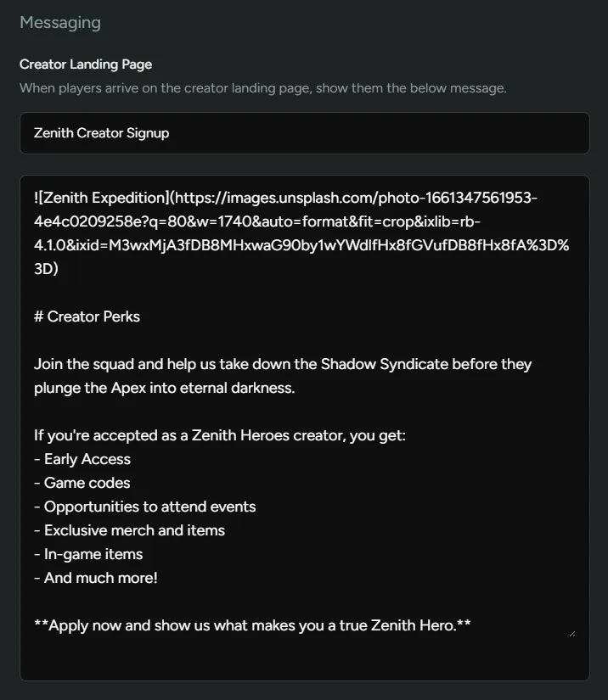Select the Creator Landing Page label
The width and height of the screenshot is (608, 700).
[x=85, y=64]
